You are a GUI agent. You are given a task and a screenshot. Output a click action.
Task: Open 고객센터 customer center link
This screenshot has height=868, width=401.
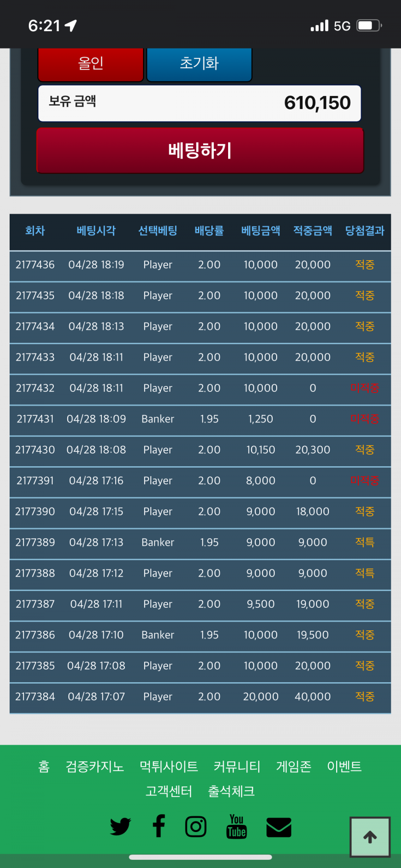(169, 791)
